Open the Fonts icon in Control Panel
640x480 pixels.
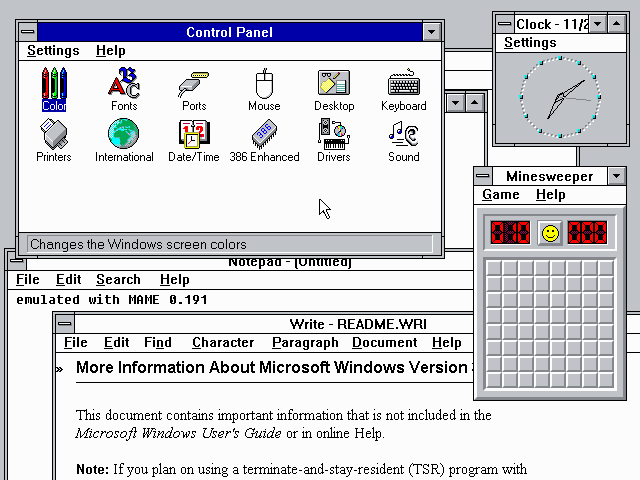[124, 89]
